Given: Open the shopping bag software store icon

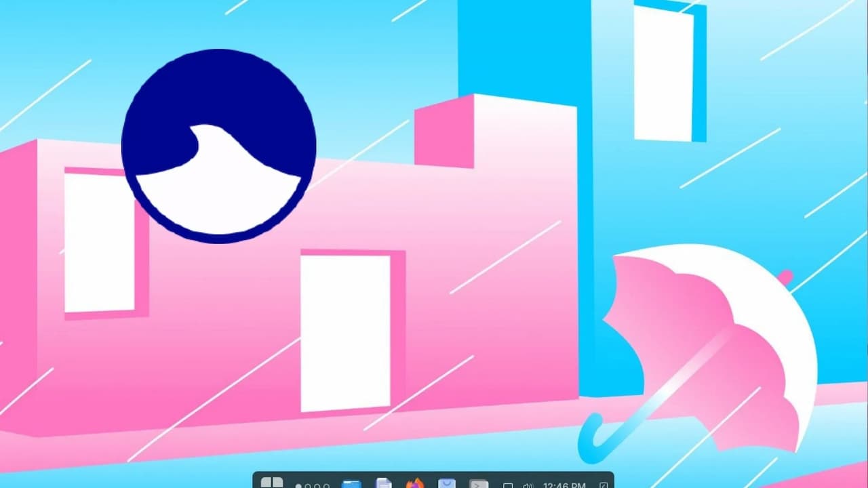Looking at the screenshot, I should (447, 483).
